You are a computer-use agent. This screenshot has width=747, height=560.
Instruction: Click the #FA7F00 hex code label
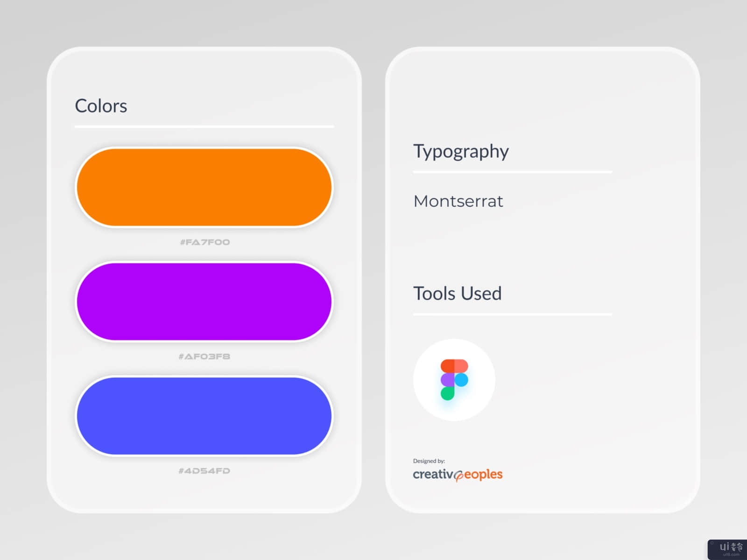click(205, 242)
